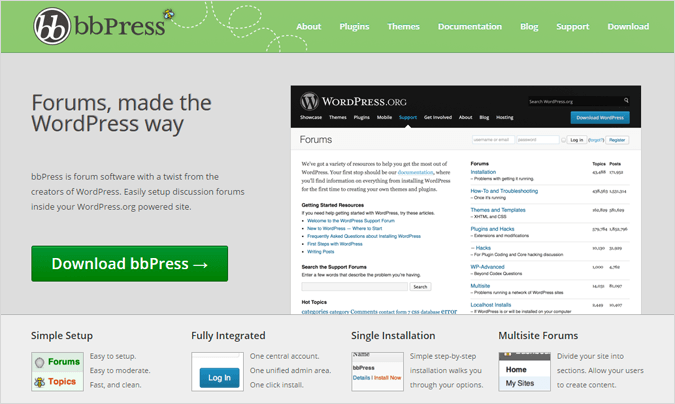The image size is (675, 404).
Task: Click the Download WordPress blue button
Action: coord(600,118)
